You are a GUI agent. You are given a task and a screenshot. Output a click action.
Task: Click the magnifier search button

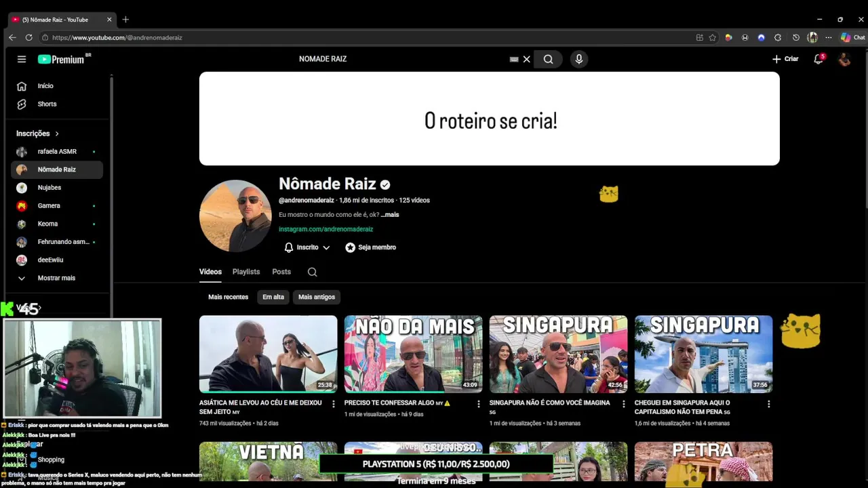coord(548,59)
